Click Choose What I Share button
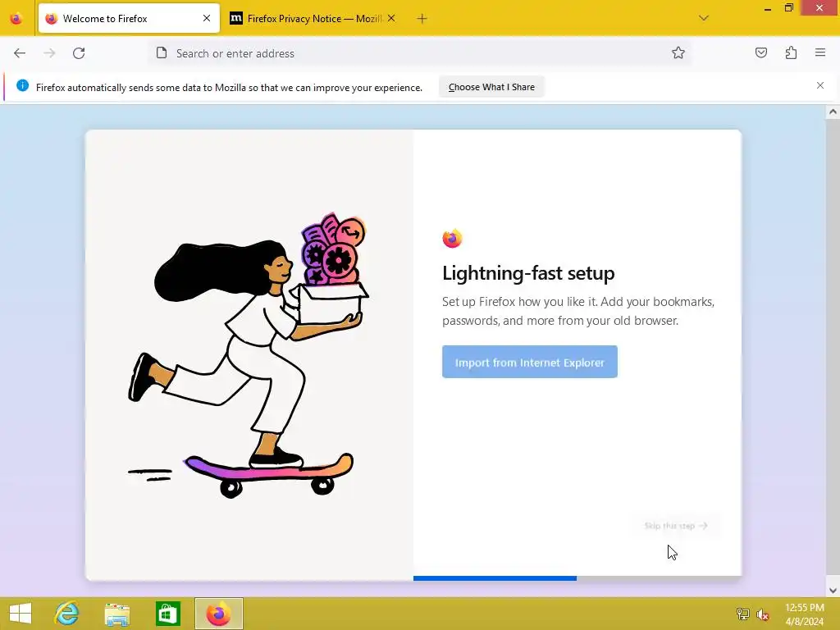Image resolution: width=840 pixels, height=630 pixels. click(x=491, y=87)
